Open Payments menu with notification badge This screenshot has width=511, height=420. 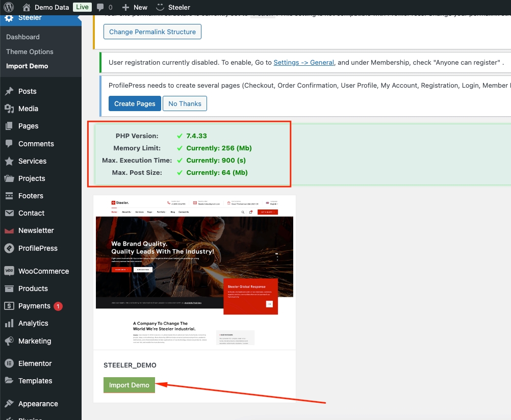34,306
